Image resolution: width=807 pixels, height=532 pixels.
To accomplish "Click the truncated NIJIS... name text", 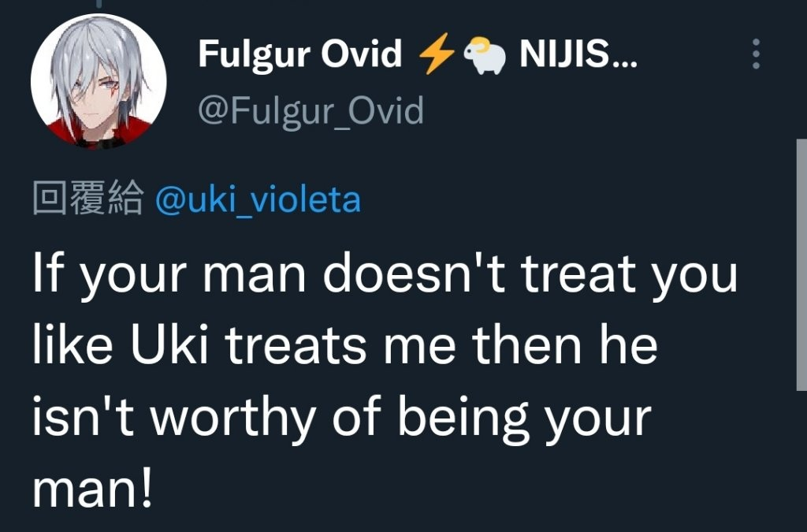I will coord(578,54).
